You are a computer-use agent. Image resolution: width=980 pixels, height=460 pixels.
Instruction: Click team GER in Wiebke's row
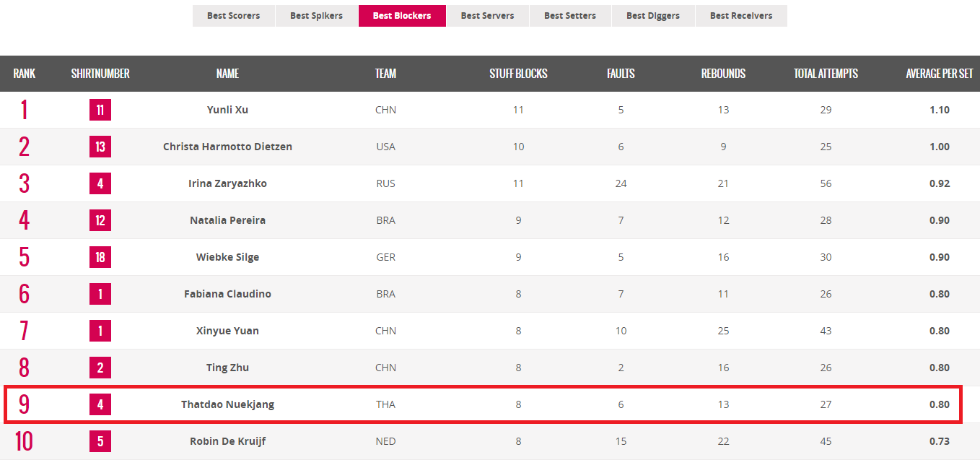point(386,257)
